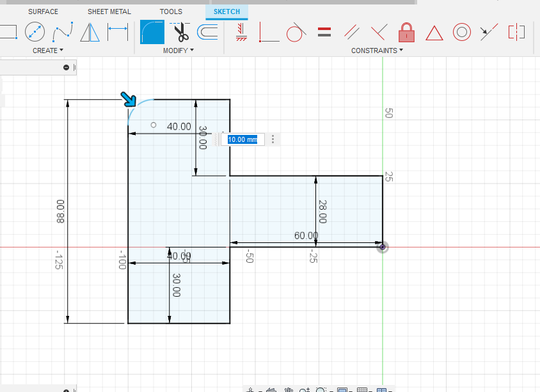The height and width of the screenshot is (392, 540).
Task: Select the Trim scissors tool
Action: click(180, 31)
